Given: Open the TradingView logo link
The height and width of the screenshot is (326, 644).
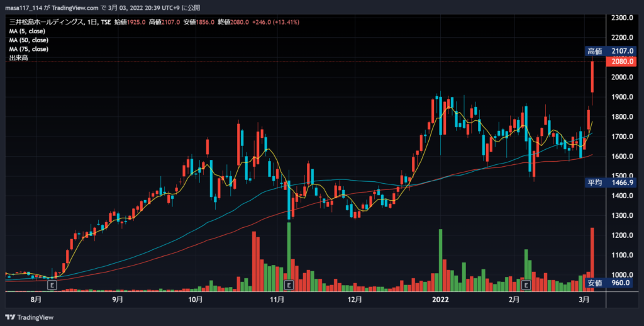Looking at the screenshot, I should pos(30,317).
